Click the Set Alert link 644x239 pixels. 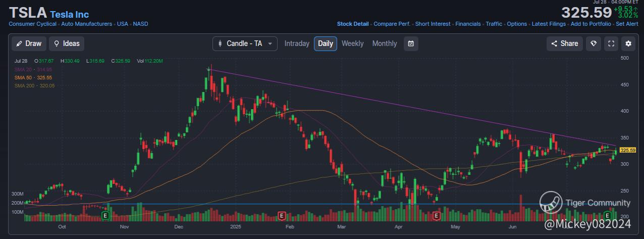[x=627, y=24]
